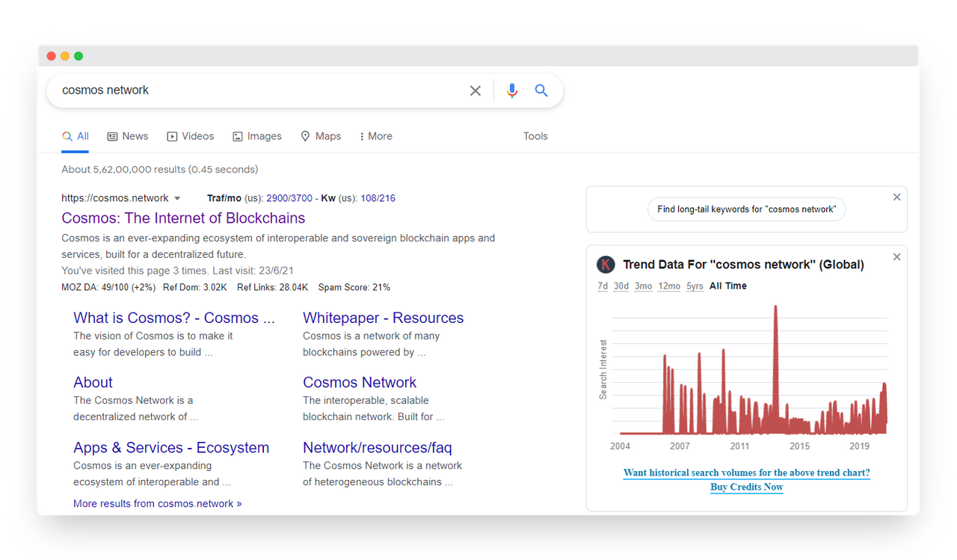Clear the search box with the X icon
The image size is (957, 560).
pos(476,90)
